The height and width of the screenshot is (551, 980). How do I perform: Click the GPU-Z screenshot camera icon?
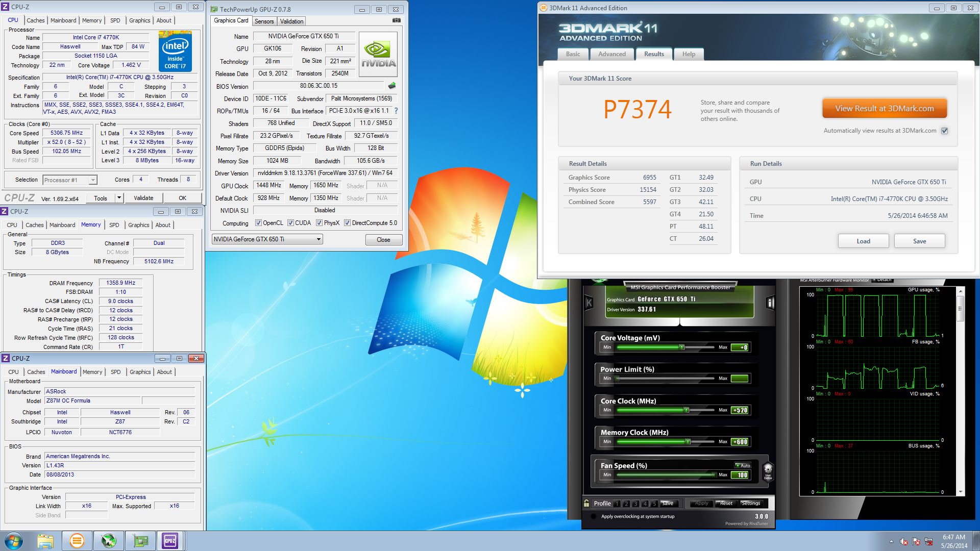[396, 20]
